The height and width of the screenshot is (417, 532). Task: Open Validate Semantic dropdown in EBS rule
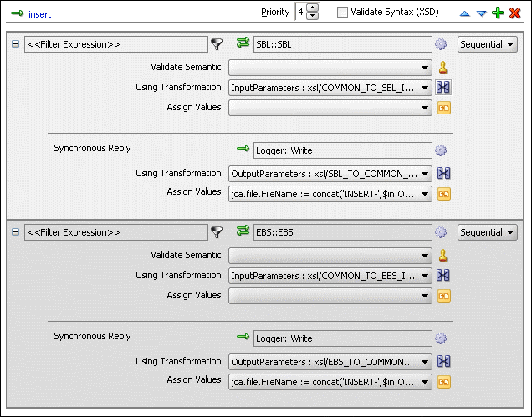click(x=330, y=256)
